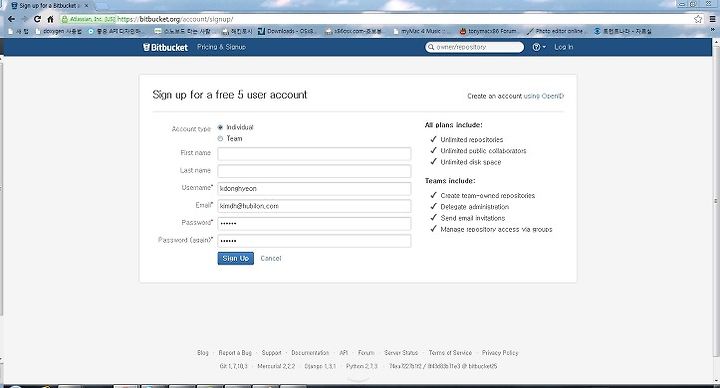The height and width of the screenshot is (388, 720).
Task: Focus the Last name field
Action: click(314, 171)
